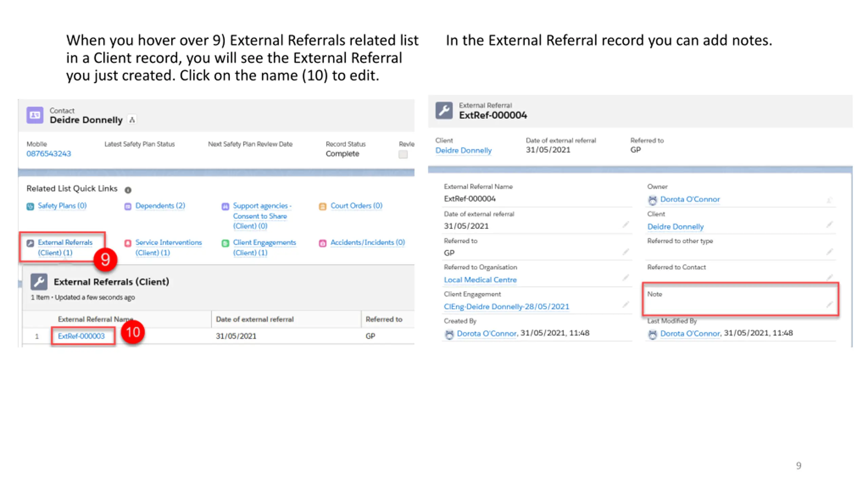This screenshot has height=488, width=868.
Task: Click the Accidents/Incidents quick link icon
Action: pyautogui.click(x=323, y=243)
